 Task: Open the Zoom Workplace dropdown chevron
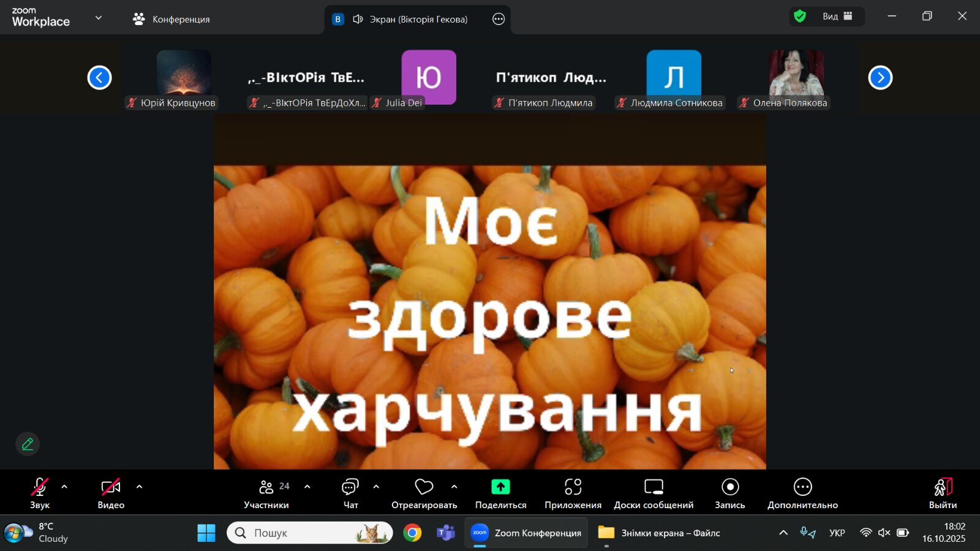tap(99, 18)
